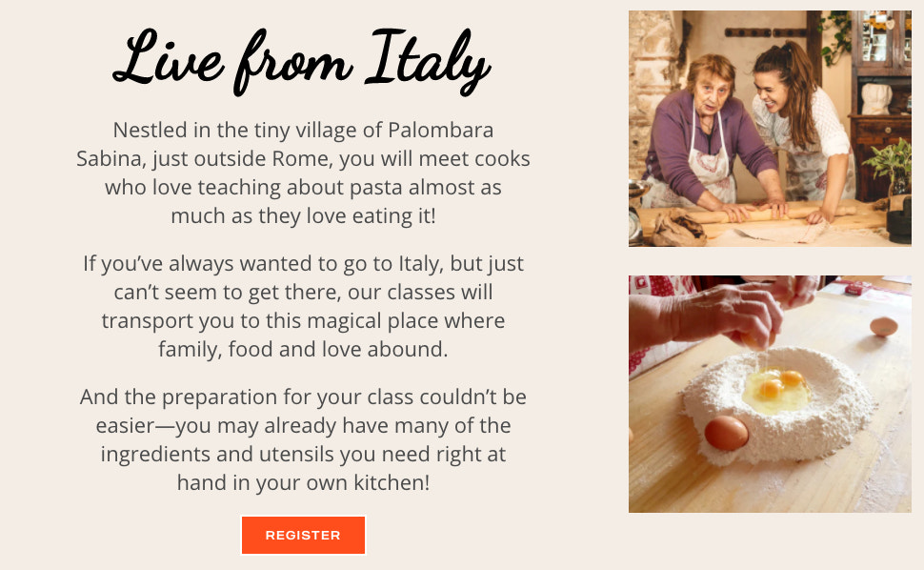Click the egg on the wooden table's far corner
This screenshot has width=924, height=570.
pos(883,326)
